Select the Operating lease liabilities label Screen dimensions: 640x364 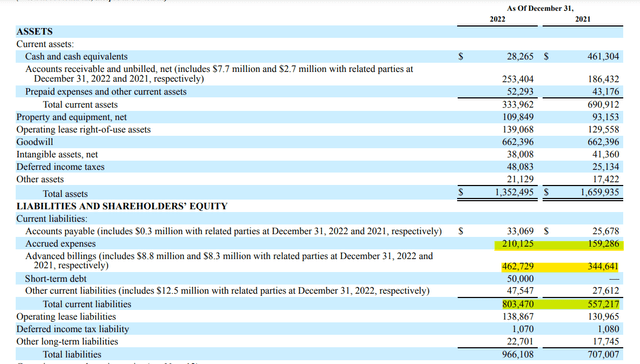(x=66, y=317)
